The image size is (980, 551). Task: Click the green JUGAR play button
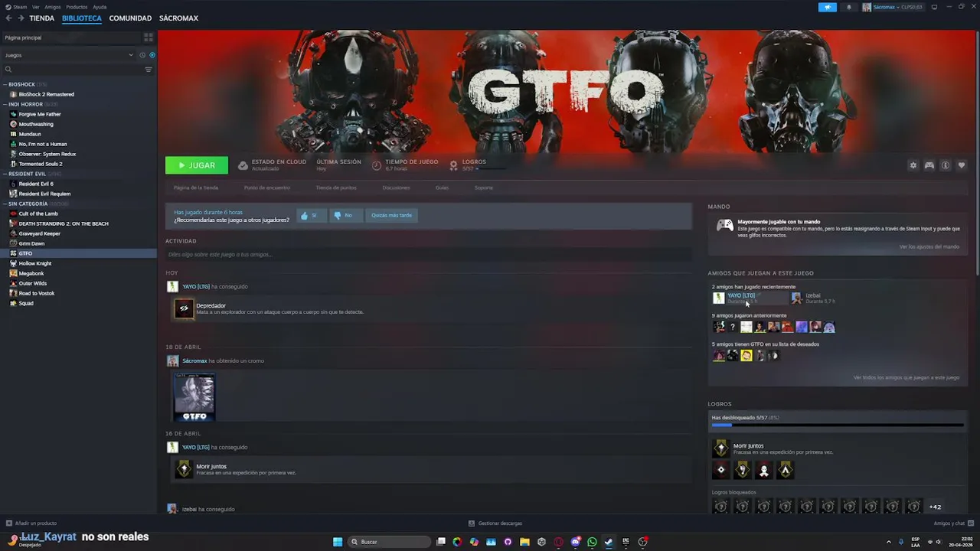point(197,165)
